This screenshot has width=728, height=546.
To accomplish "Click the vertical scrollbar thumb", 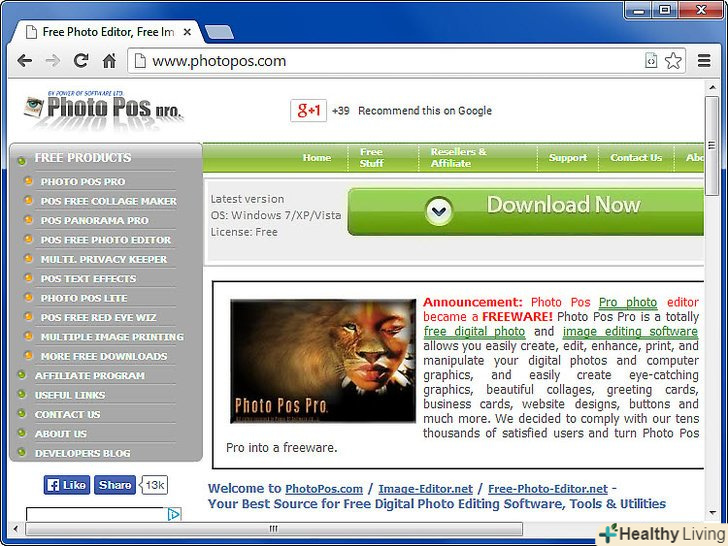I will (712, 146).
